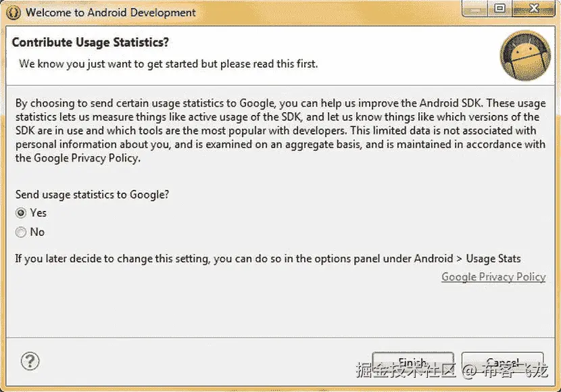Maximize the Android Development dialog window
Image resolution: width=561 pixels, height=392 pixels.
click(x=500, y=8)
